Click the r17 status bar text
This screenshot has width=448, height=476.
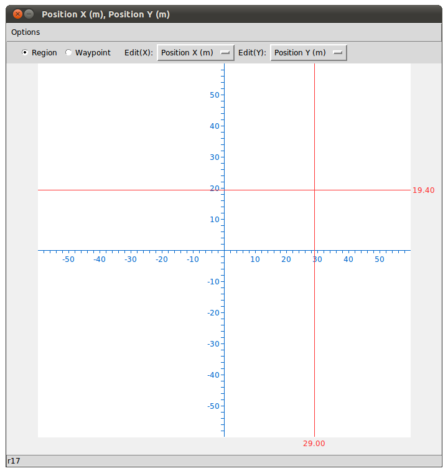(14, 461)
